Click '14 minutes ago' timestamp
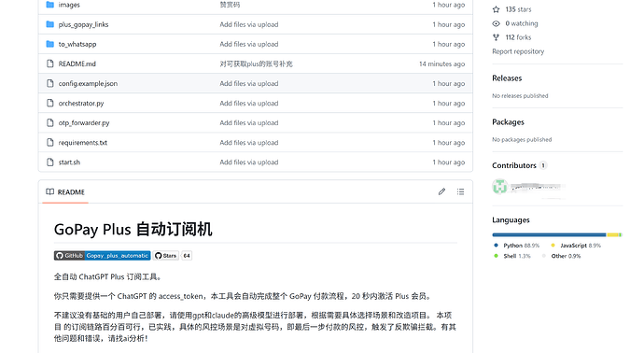 coord(441,64)
